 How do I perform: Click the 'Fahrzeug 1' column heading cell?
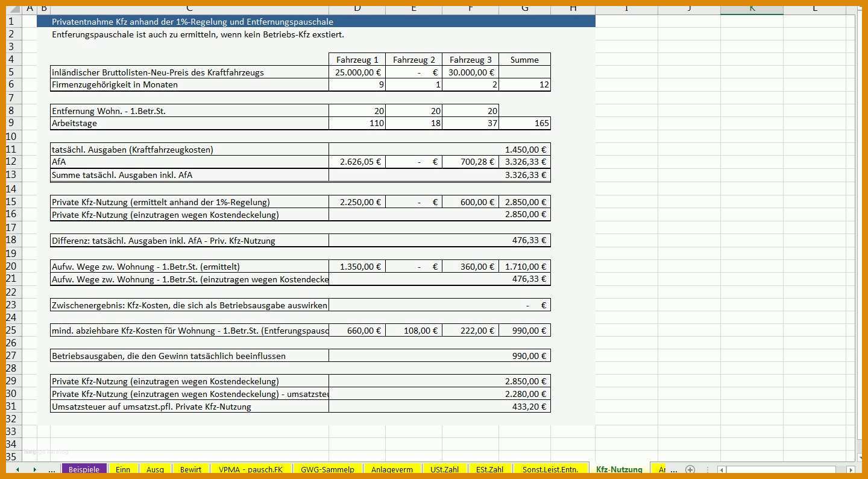pyautogui.click(x=357, y=60)
